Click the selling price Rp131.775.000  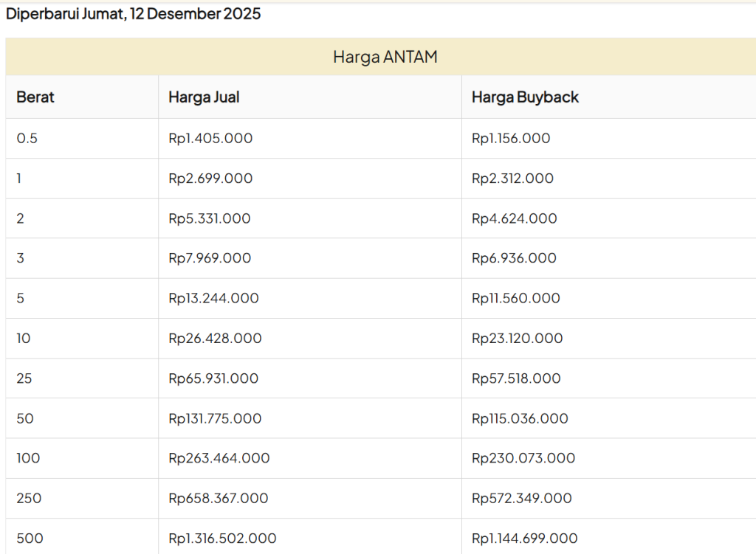tap(215, 418)
